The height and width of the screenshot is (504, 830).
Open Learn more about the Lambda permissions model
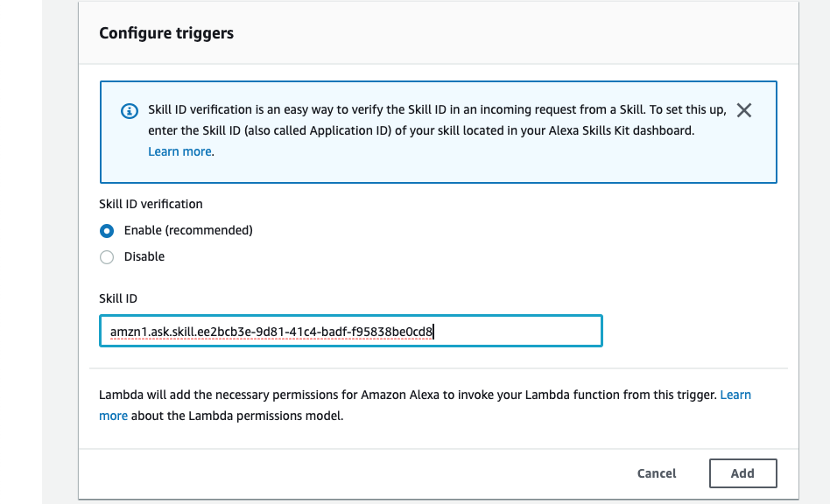(x=735, y=395)
